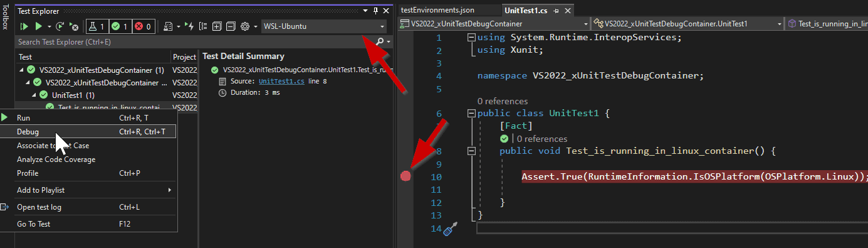Open the Test Explorer settings gear
The height and width of the screenshot is (248, 868).
tap(245, 26)
